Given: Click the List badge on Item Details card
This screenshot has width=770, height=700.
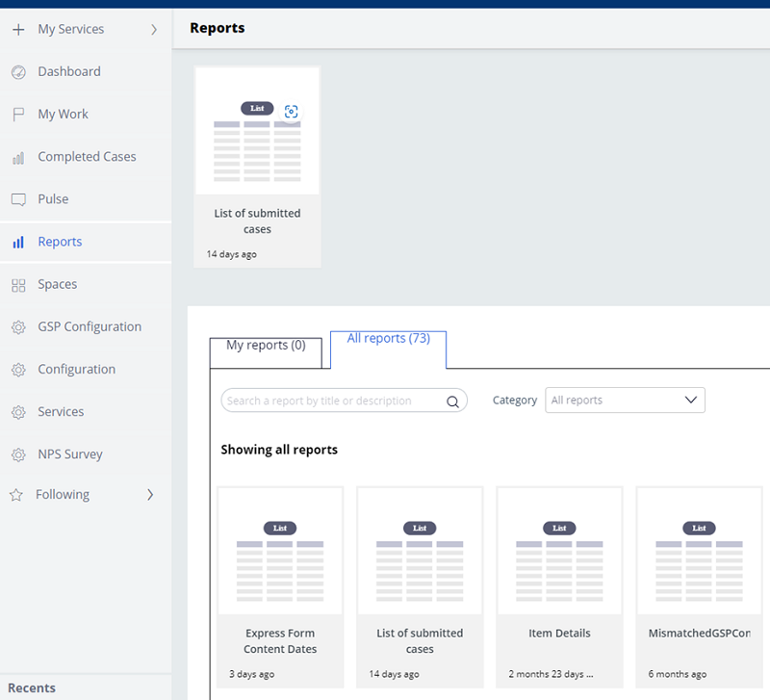Looking at the screenshot, I should [559, 528].
